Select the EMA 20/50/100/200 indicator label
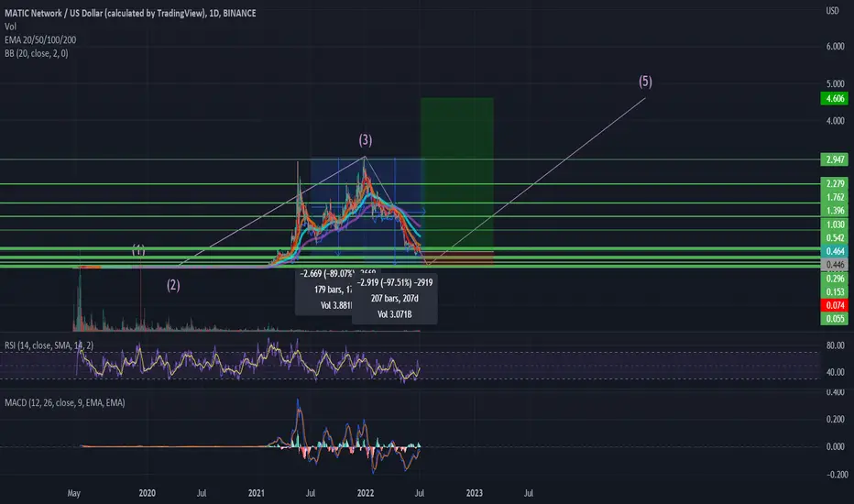This screenshot has width=854, height=504. (x=40, y=39)
